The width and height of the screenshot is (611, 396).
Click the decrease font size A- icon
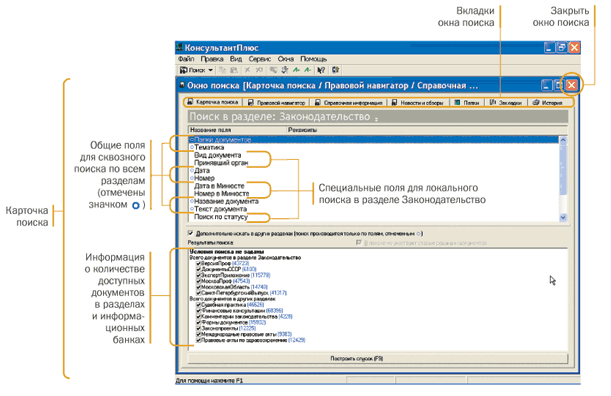pos(308,70)
